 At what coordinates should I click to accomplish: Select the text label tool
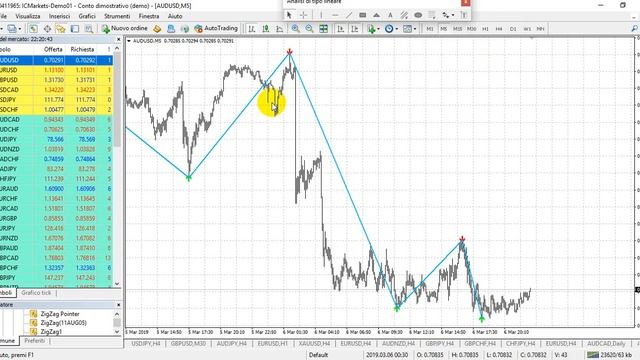click(390, 15)
